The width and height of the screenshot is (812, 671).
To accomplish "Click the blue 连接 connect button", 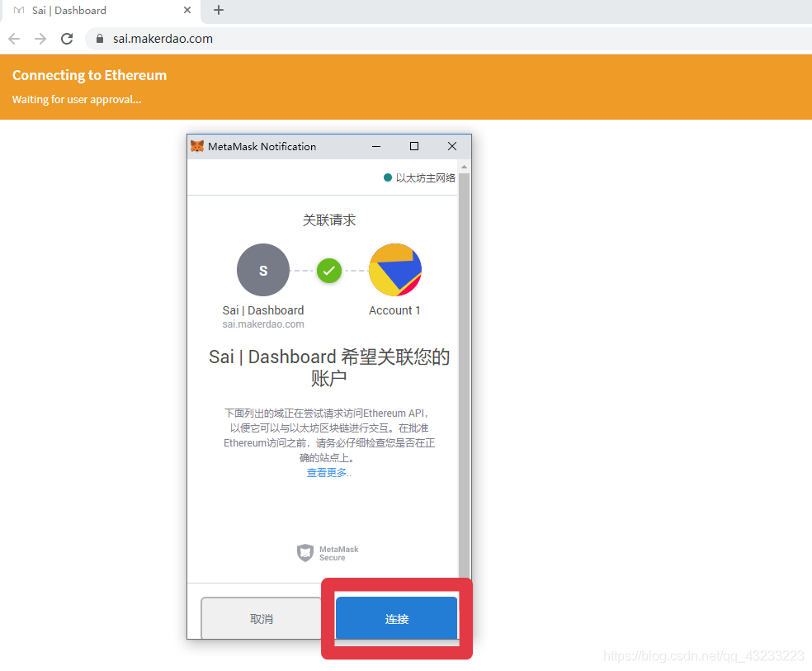I will click(x=397, y=618).
